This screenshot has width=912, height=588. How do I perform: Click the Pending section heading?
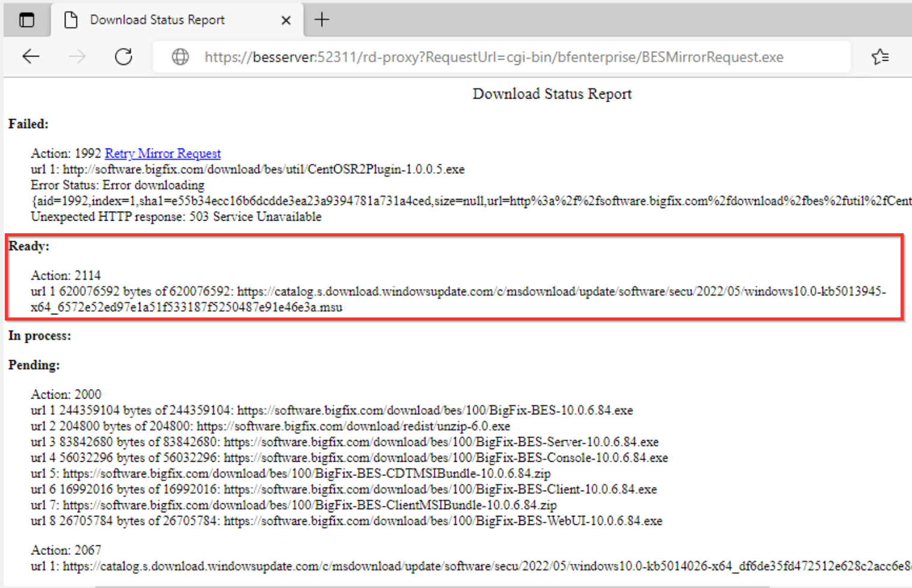click(x=34, y=365)
